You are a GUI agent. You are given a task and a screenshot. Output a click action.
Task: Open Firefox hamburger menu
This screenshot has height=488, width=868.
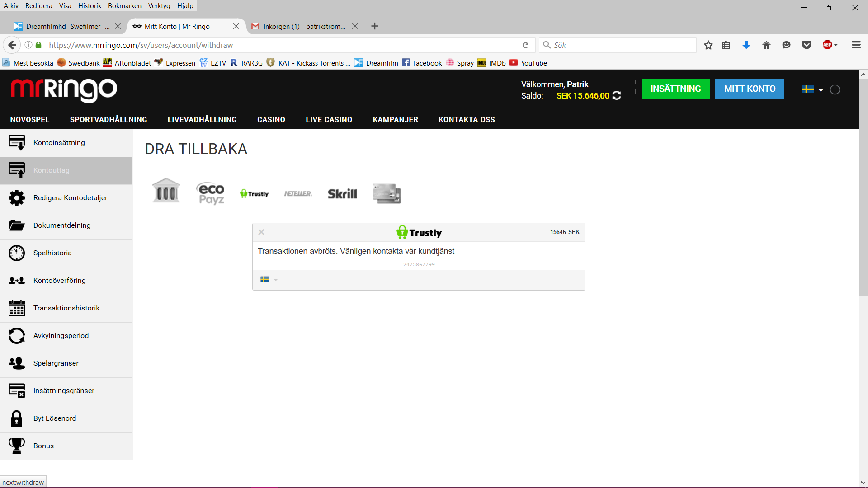(x=856, y=45)
